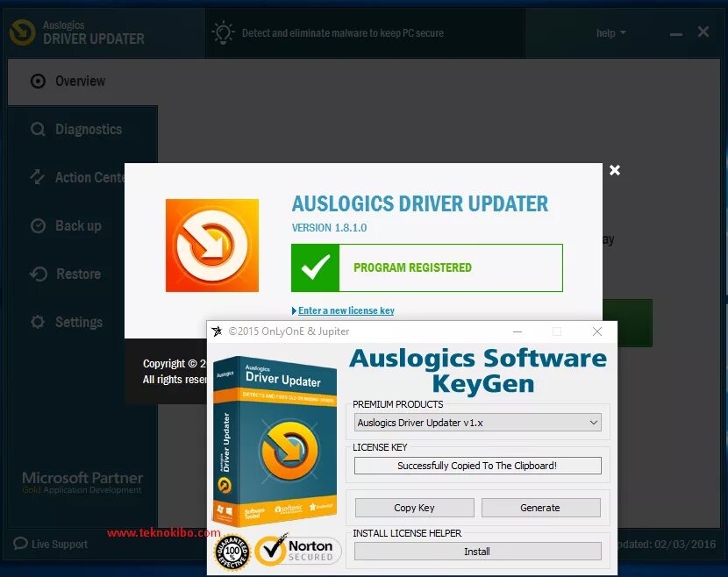Minimize the KeyGen window
The image size is (728, 577).
click(x=517, y=331)
